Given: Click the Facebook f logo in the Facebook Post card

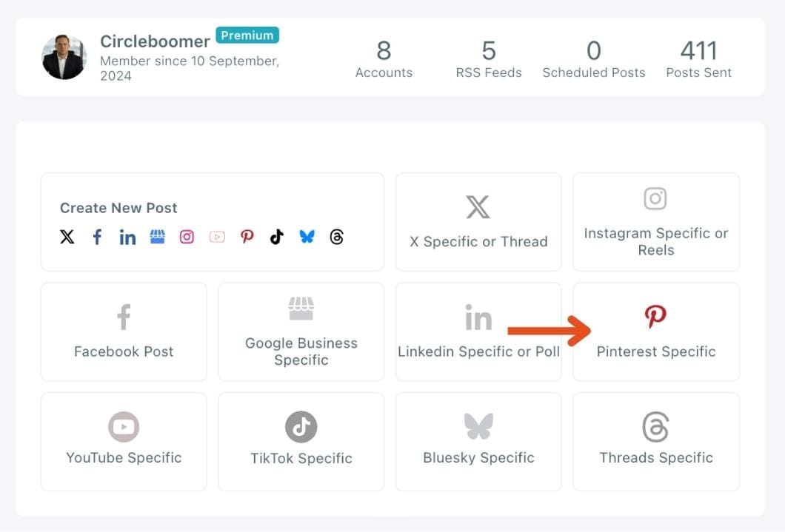Looking at the screenshot, I should [x=124, y=317].
